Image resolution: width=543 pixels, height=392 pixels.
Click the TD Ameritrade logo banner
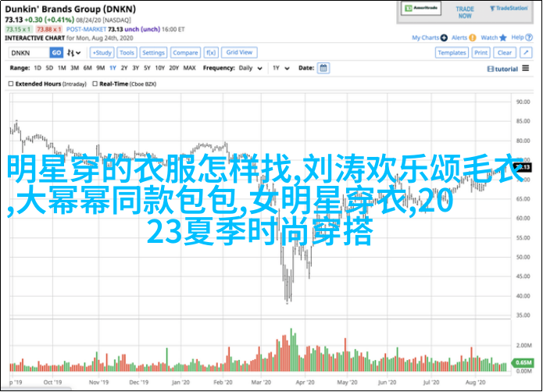click(x=421, y=9)
